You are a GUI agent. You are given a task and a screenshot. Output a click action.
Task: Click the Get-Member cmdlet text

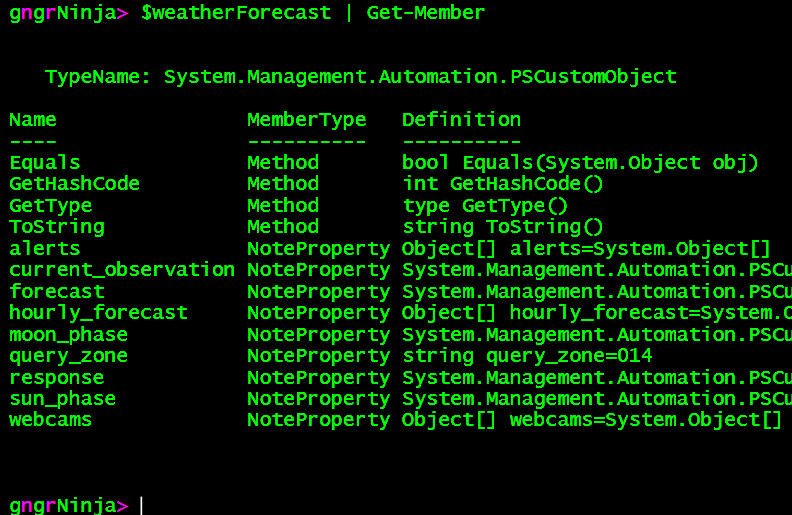(x=425, y=13)
